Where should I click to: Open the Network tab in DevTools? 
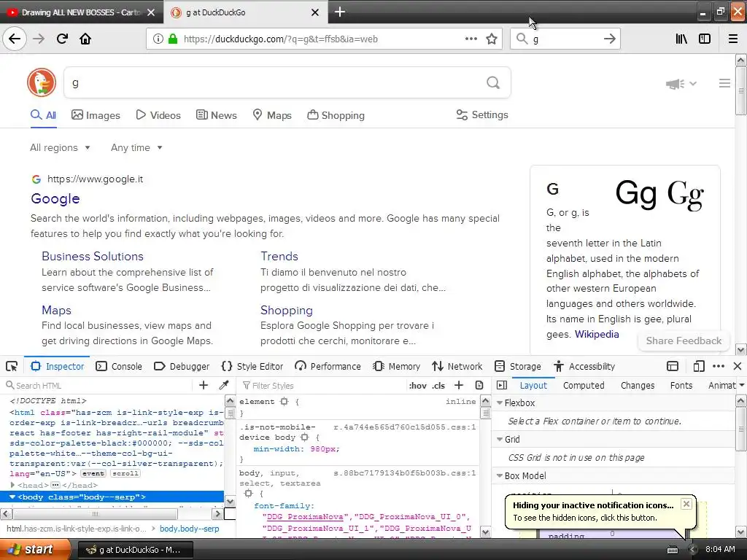tap(457, 366)
